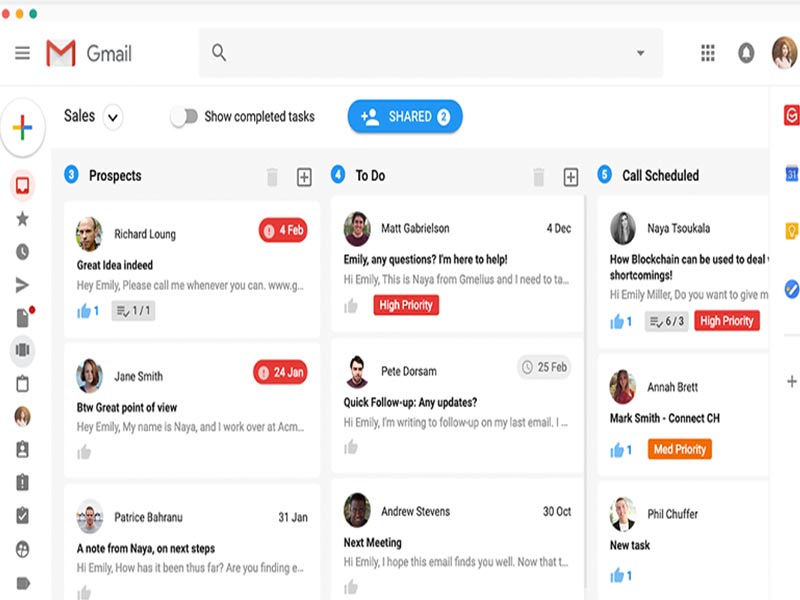Click the search magnifier icon
The height and width of the screenshot is (600, 800).
[x=219, y=53]
